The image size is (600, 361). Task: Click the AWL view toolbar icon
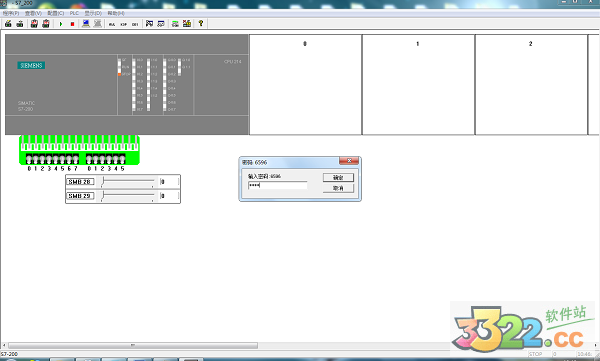[112, 24]
